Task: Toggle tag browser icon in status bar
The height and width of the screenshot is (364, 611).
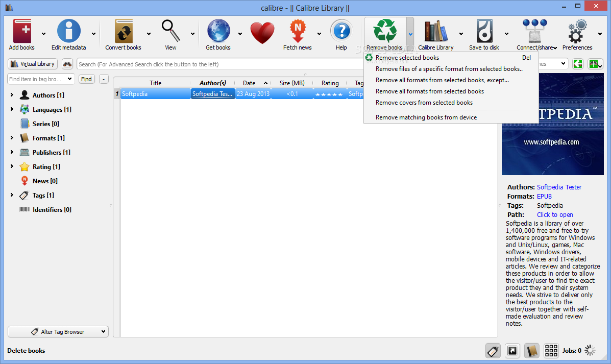Action: coord(493,351)
